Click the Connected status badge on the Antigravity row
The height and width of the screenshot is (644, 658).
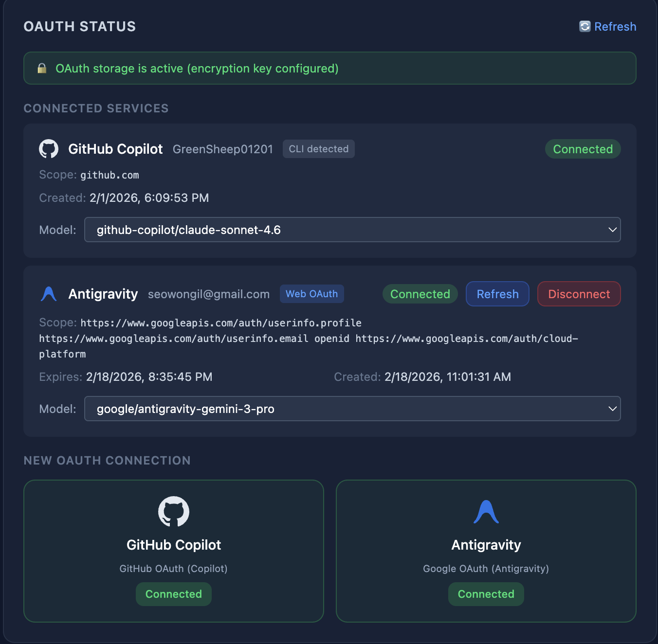tap(420, 294)
